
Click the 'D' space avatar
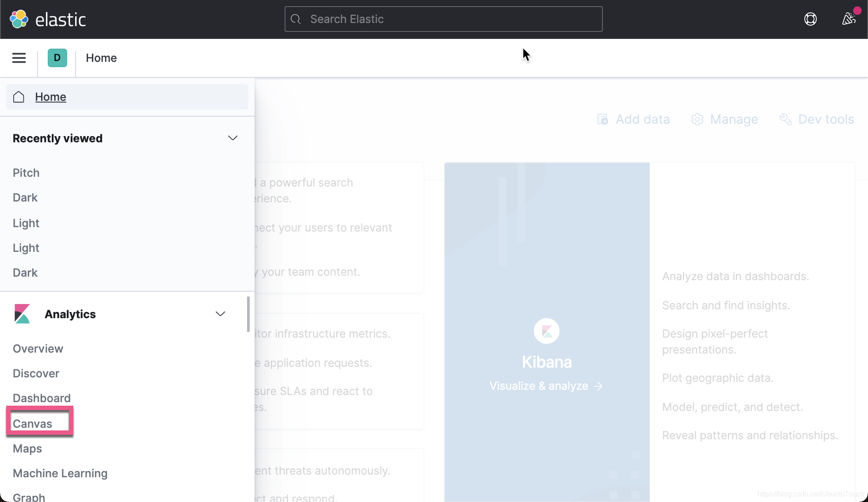click(x=57, y=58)
